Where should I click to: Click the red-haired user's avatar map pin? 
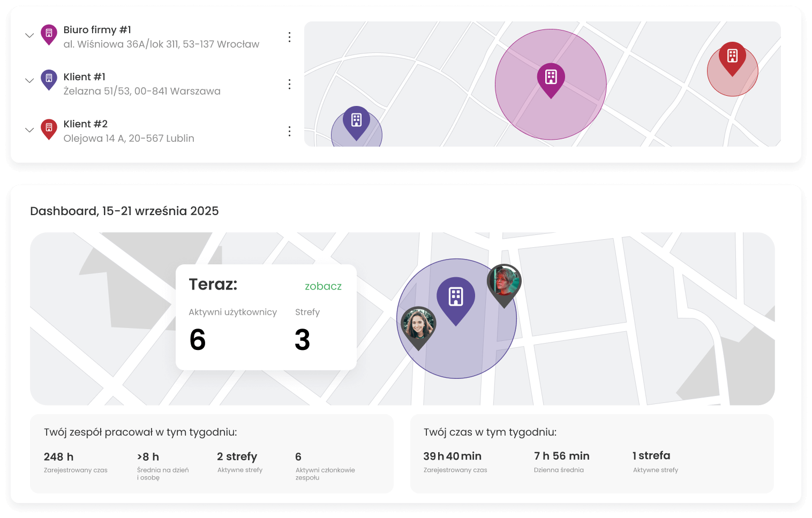(x=504, y=283)
